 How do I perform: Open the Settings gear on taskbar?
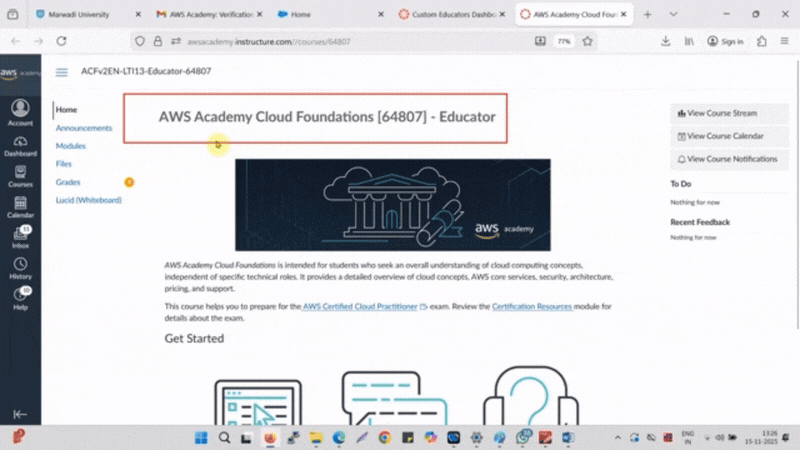coord(477,438)
